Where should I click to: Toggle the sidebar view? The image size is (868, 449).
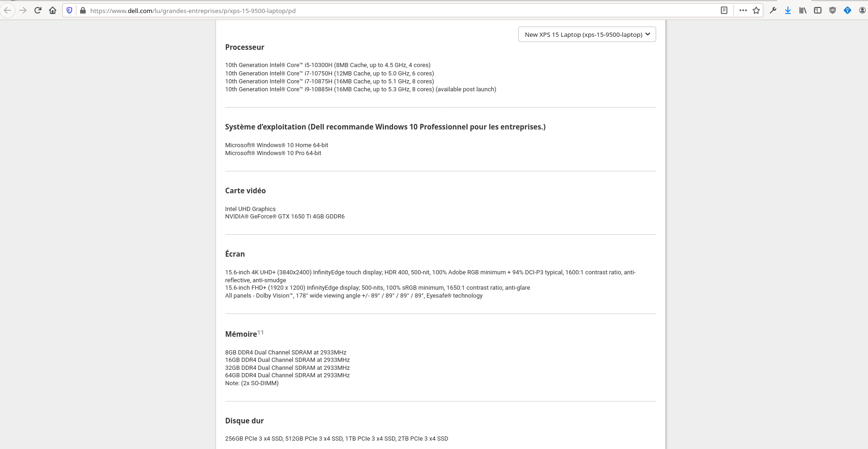click(x=818, y=10)
